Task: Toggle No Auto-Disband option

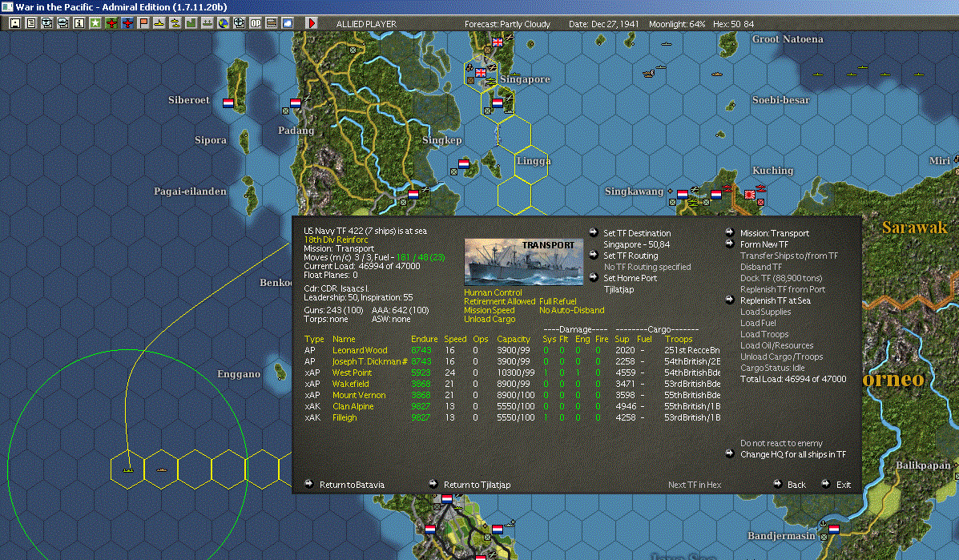Action: 572,310
